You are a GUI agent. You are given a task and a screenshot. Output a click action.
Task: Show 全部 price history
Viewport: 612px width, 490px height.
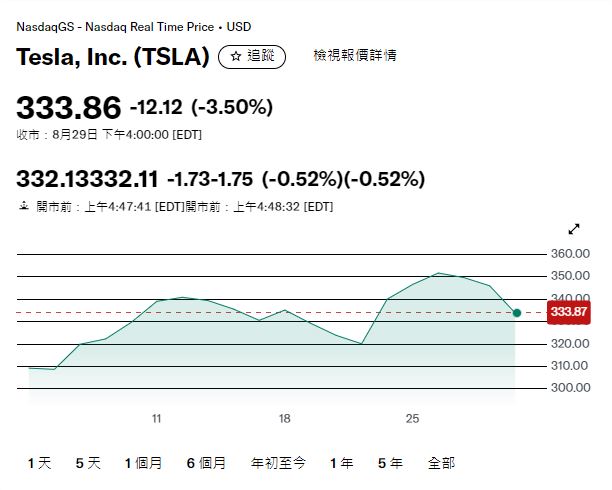[441, 463]
